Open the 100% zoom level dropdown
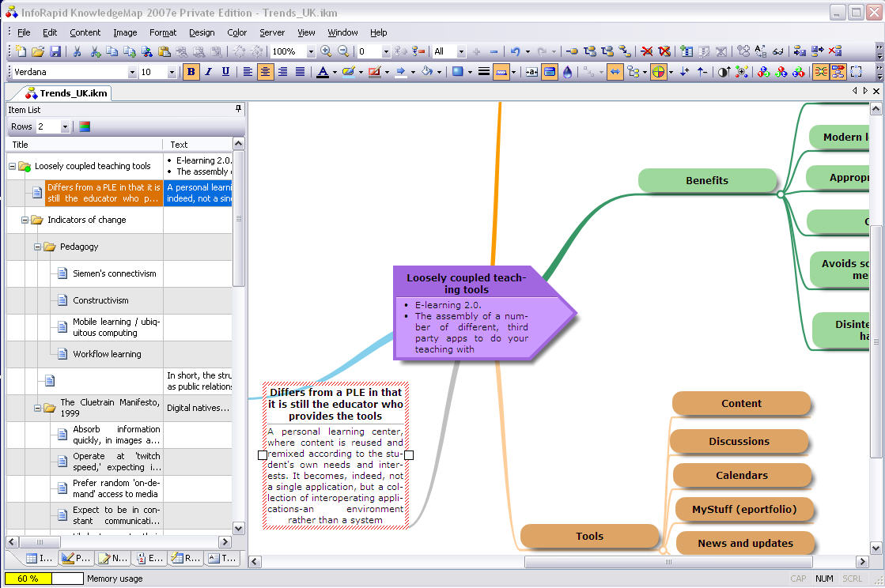This screenshot has width=885, height=588. coord(311,51)
